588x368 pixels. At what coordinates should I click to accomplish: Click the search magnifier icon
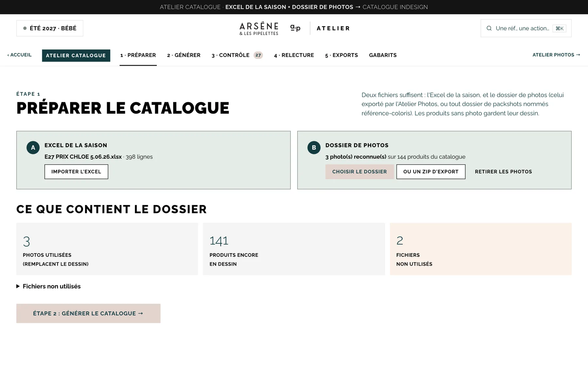pyautogui.click(x=489, y=28)
